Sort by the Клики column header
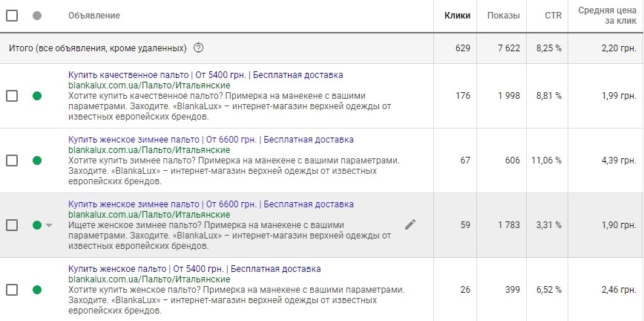Screen dimensions: 644x321 [x=457, y=16]
